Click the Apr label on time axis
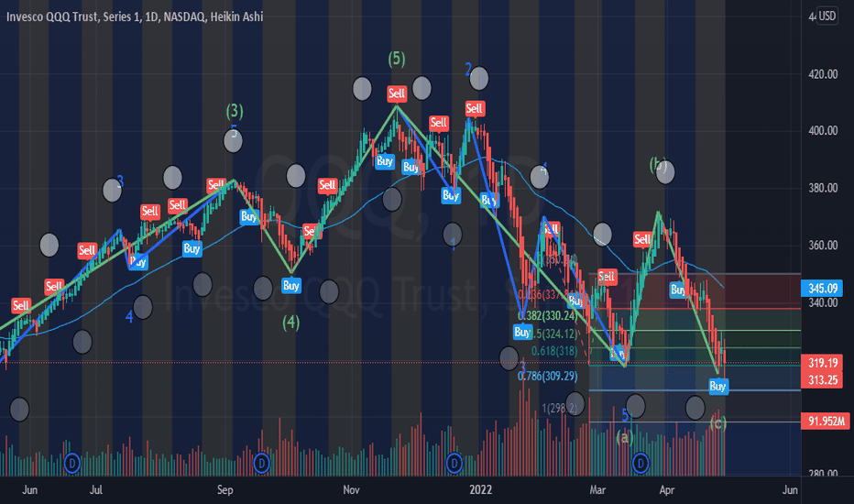Viewport: 854px width, 504px height. tap(667, 490)
